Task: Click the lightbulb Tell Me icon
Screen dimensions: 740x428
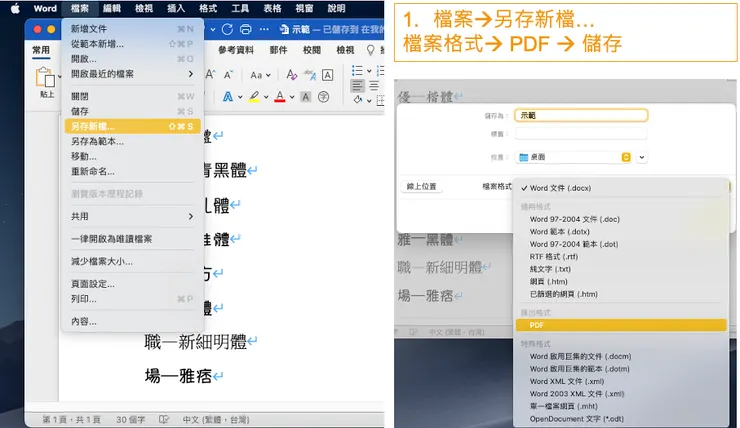Action: point(370,50)
